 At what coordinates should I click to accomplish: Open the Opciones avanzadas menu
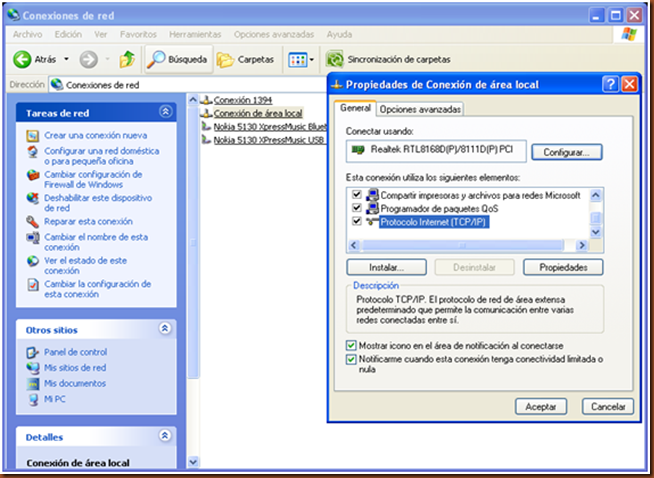click(274, 34)
